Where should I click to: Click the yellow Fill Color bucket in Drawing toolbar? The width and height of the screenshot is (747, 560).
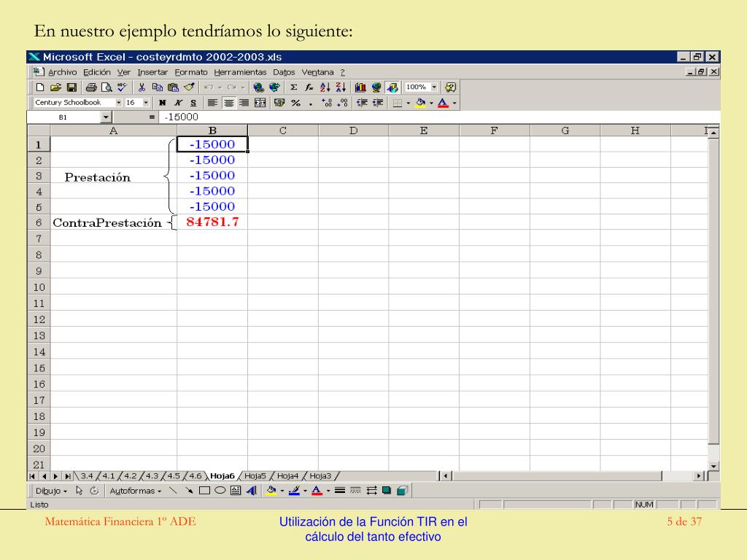coord(271,491)
